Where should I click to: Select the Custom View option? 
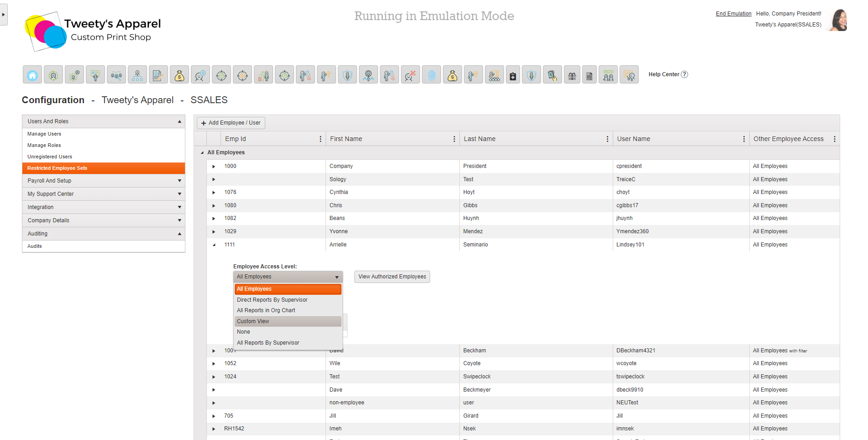(x=288, y=321)
